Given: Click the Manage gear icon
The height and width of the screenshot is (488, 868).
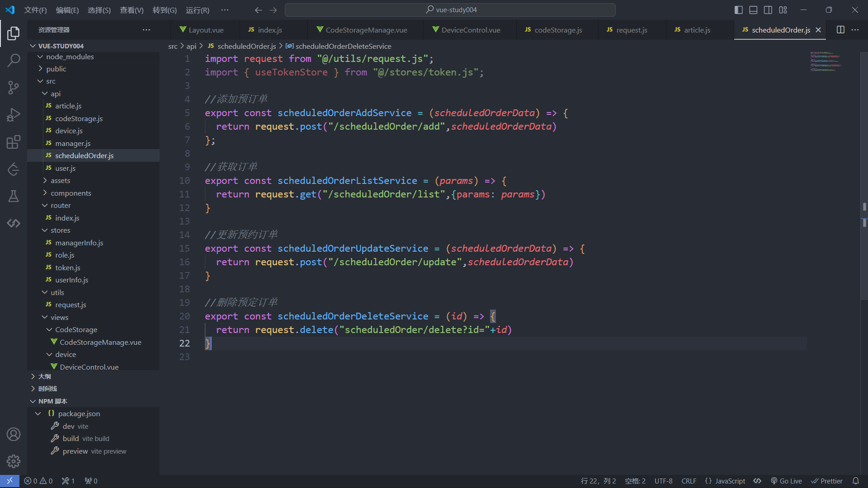Looking at the screenshot, I should point(14,461).
